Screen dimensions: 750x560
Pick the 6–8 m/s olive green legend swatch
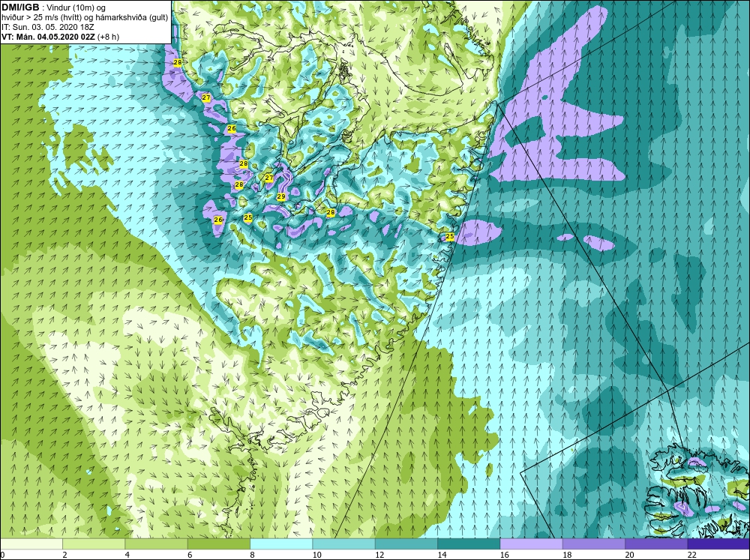[218, 544]
